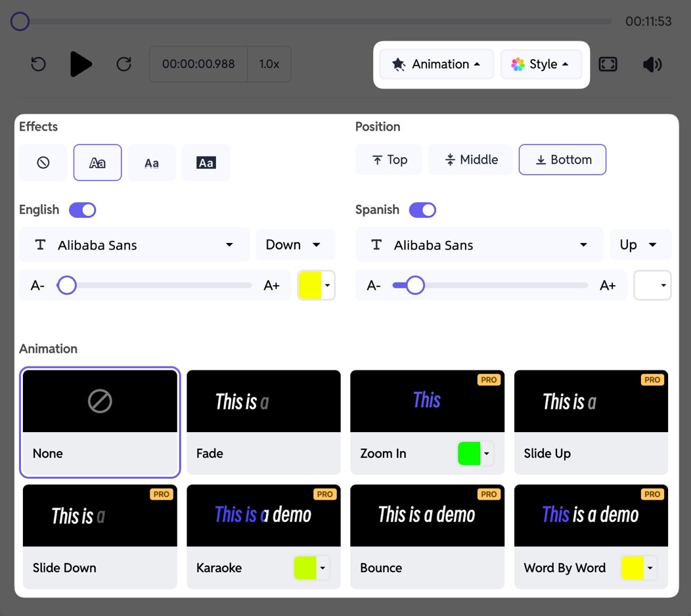The height and width of the screenshot is (616, 691).
Task: Click the PRO badge on Bounce
Action: [x=489, y=495]
